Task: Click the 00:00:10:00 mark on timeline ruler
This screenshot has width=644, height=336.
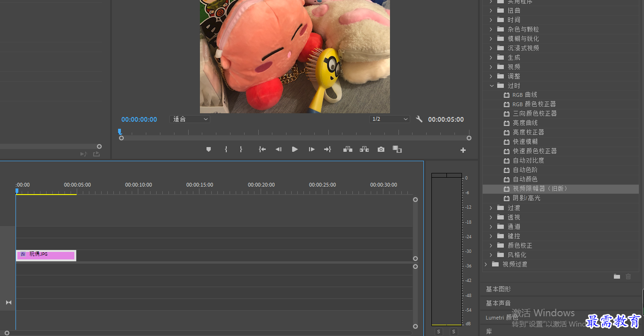Action: (138, 185)
